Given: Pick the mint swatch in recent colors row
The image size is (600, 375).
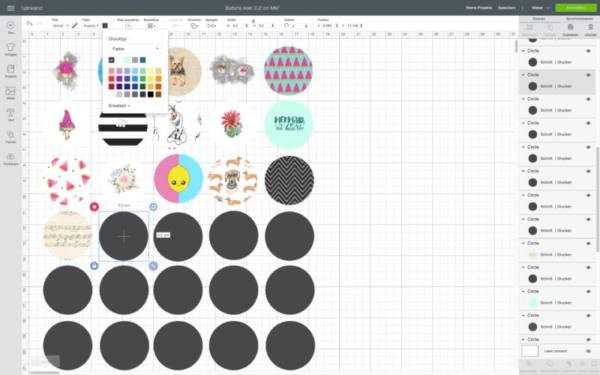Looking at the screenshot, I should pos(127,60).
